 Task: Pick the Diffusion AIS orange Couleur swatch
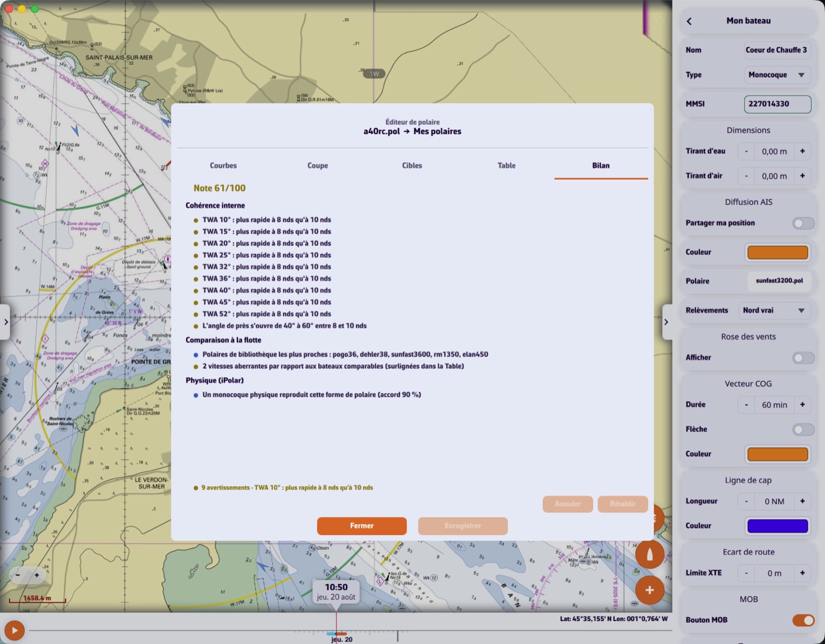click(777, 252)
